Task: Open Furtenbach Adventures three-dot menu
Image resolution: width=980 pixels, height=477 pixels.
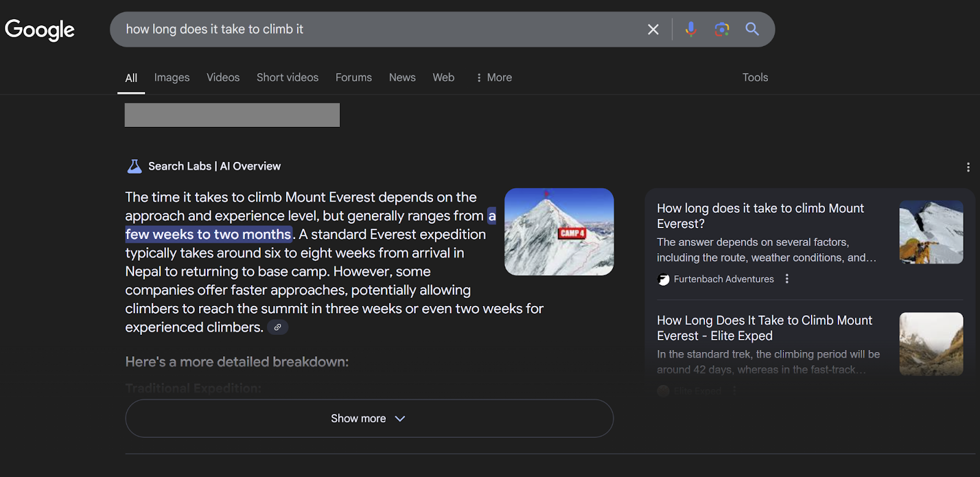Action: (x=787, y=279)
